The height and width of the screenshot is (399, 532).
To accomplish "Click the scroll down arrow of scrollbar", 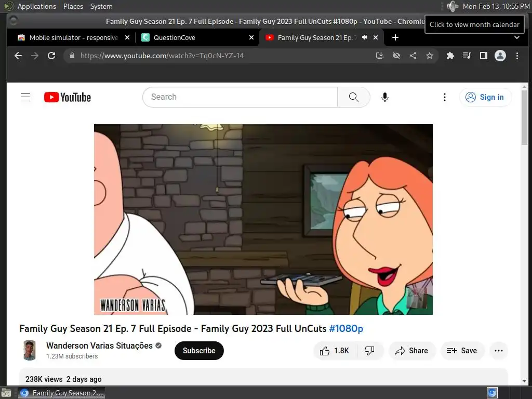I will (525, 381).
